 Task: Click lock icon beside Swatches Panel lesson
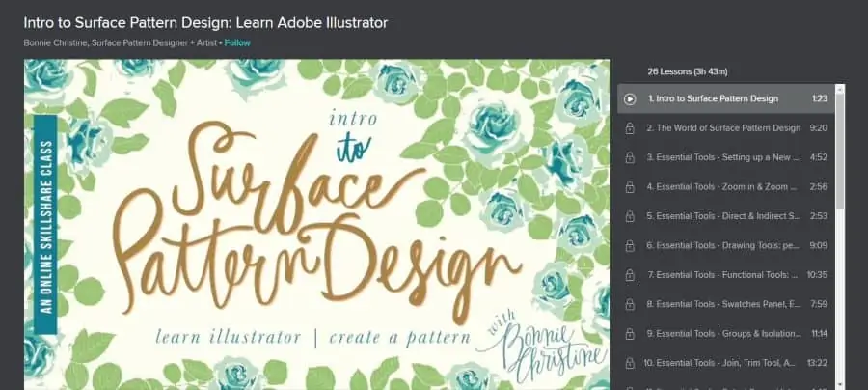(x=630, y=305)
